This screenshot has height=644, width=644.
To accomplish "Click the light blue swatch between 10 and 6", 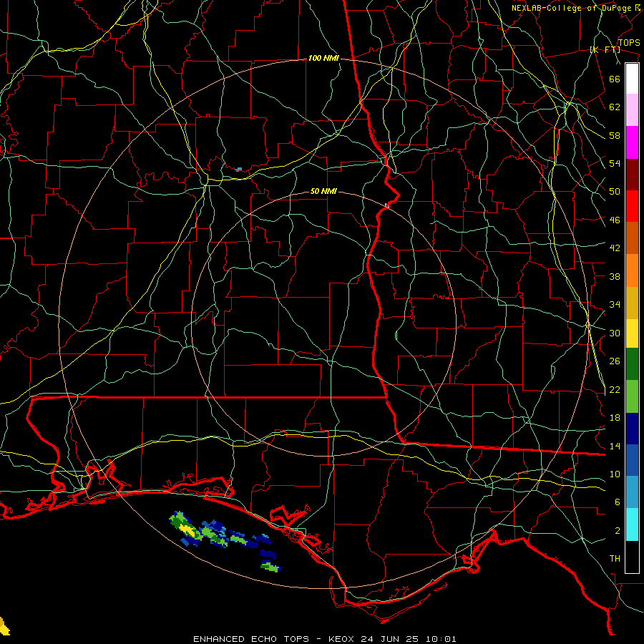I will [x=632, y=492].
